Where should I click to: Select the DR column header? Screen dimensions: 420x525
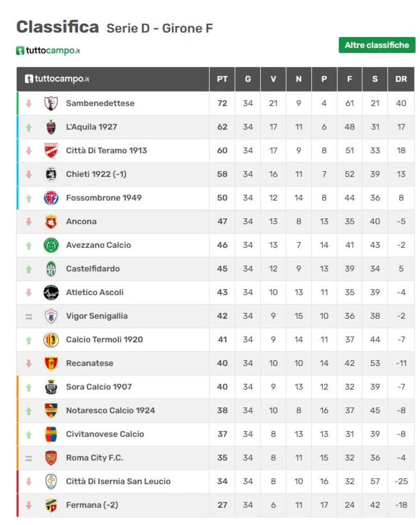coord(401,79)
